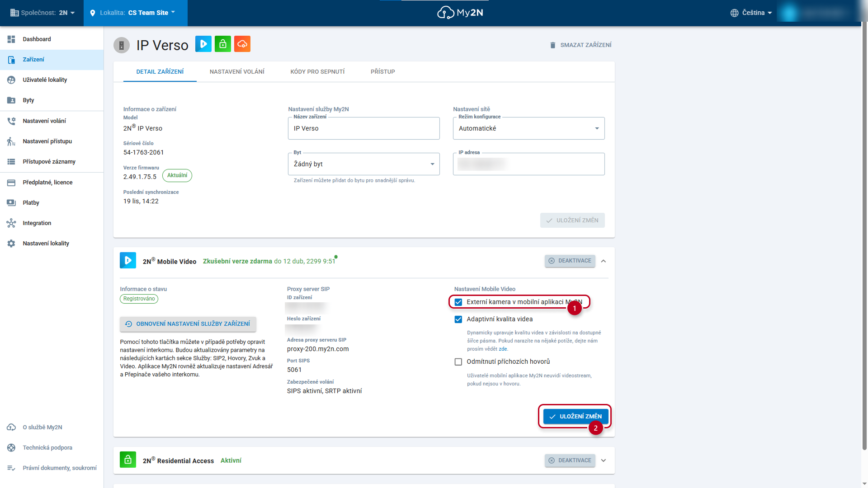Click the Zařízení devices icon
Screen dimensions: 868x488
[11, 60]
